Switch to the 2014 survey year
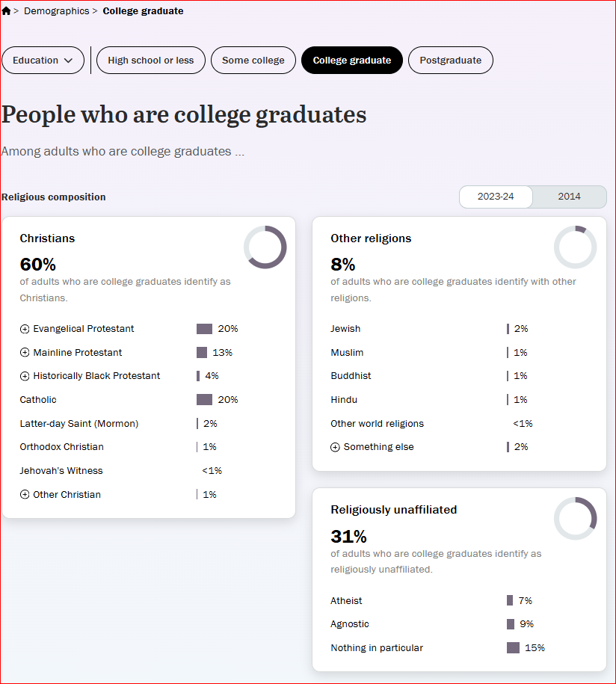 [570, 197]
